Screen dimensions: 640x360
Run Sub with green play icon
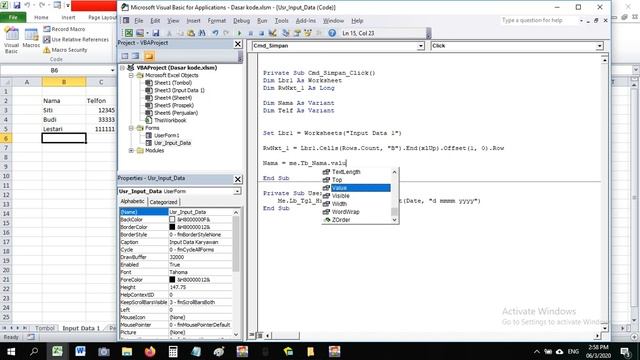(x=240, y=33)
